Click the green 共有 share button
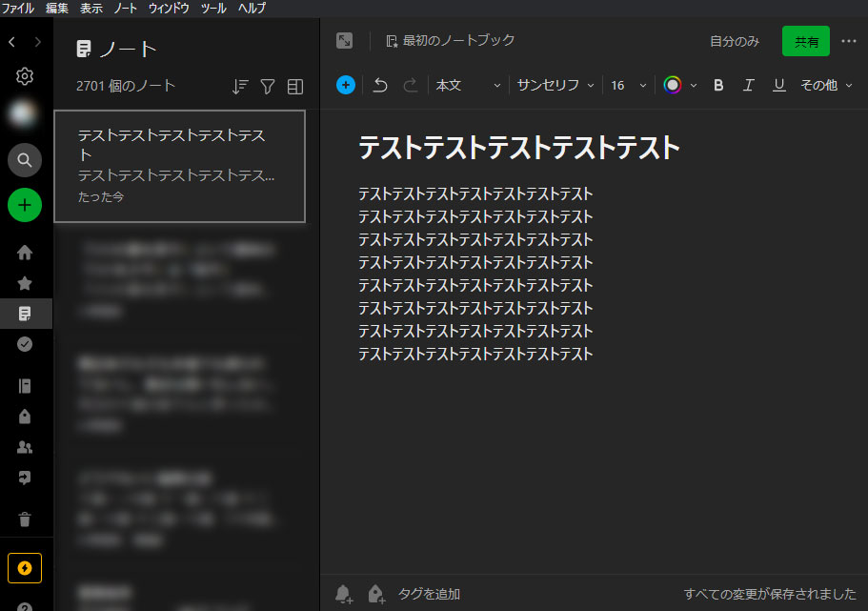 click(x=805, y=41)
